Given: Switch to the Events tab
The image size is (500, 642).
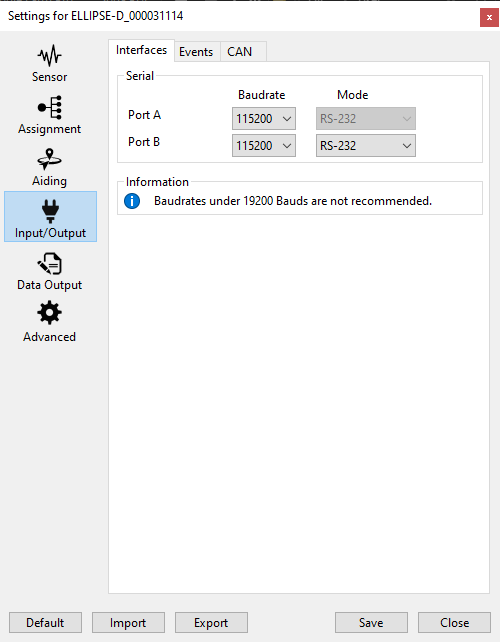Looking at the screenshot, I should coord(196,52).
